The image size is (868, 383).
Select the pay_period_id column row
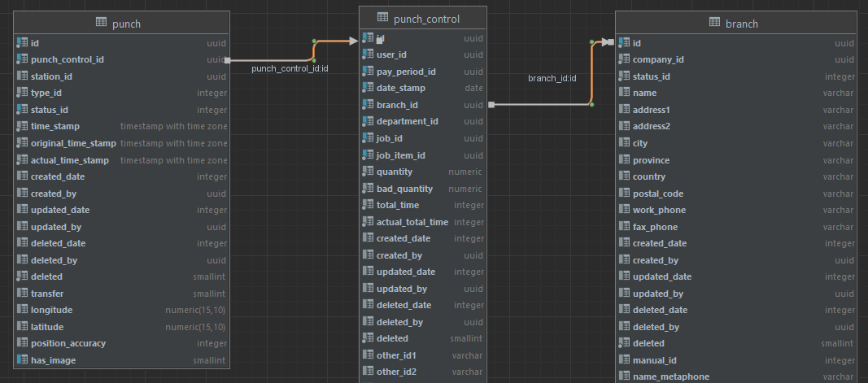click(x=406, y=72)
